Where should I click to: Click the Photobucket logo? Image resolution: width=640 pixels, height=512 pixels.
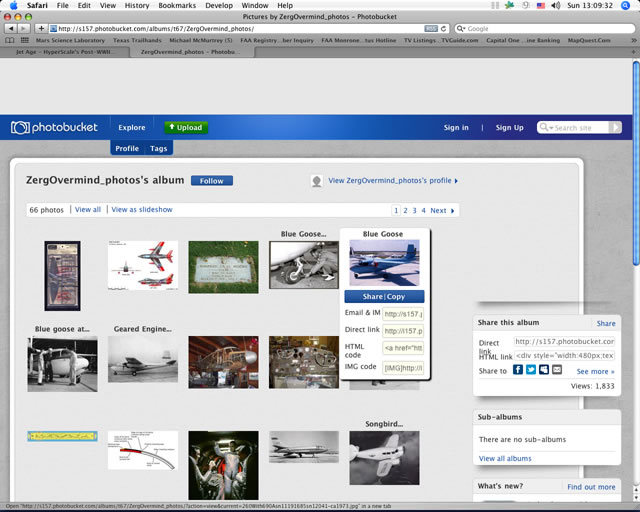click(56, 128)
